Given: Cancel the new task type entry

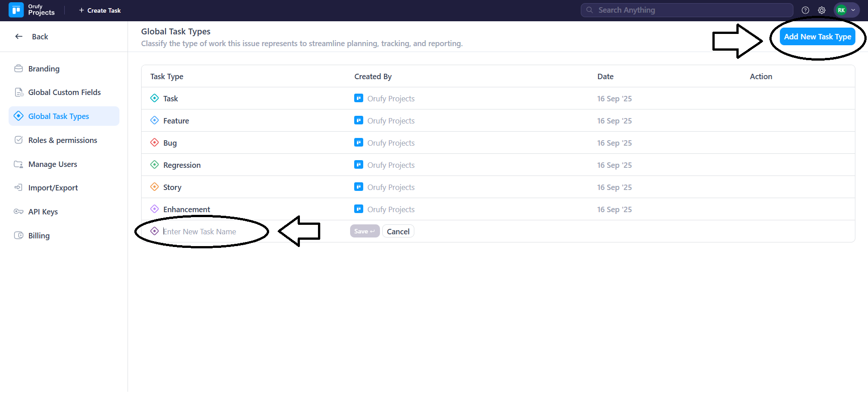Looking at the screenshot, I should click(398, 232).
